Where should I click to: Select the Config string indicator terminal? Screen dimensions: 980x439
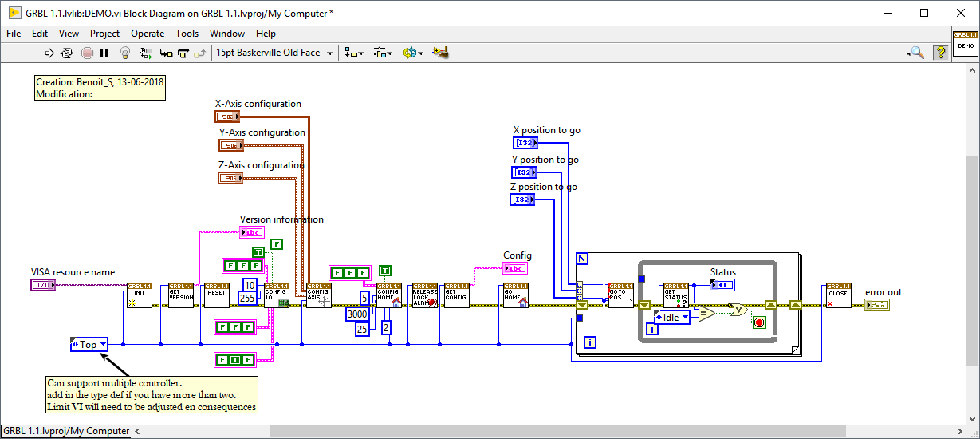pos(515,268)
